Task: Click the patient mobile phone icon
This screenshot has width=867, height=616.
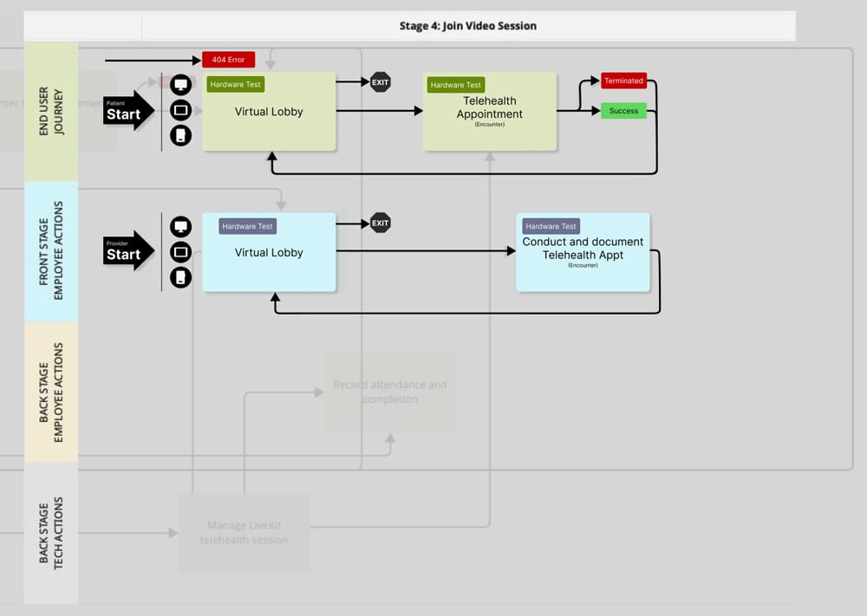Action: [x=180, y=135]
